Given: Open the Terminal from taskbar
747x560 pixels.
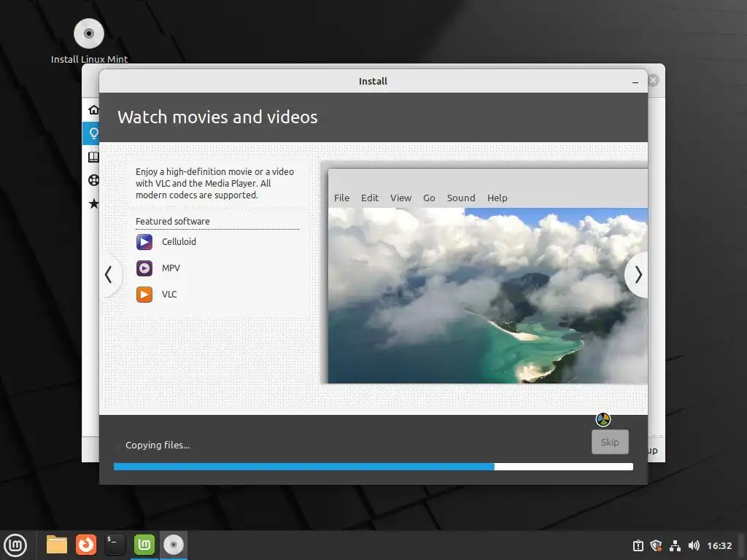Looking at the screenshot, I should (x=115, y=545).
